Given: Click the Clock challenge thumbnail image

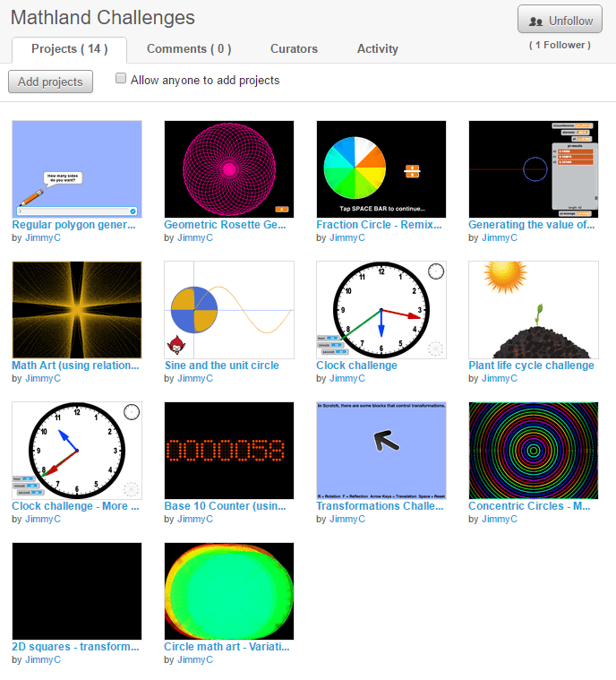Looking at the screenshot, I should [381, 310].
